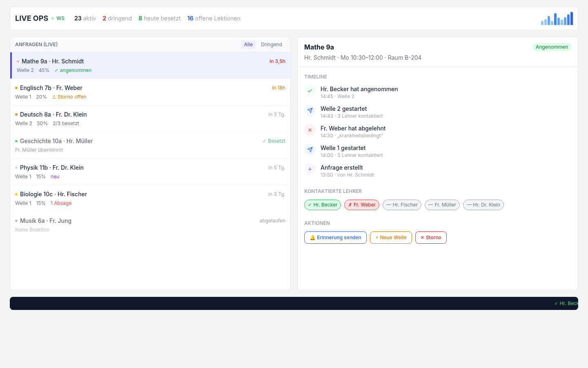
Task: Select the Hr. Dr. Klein teacher chip
Action: [483, 205]
